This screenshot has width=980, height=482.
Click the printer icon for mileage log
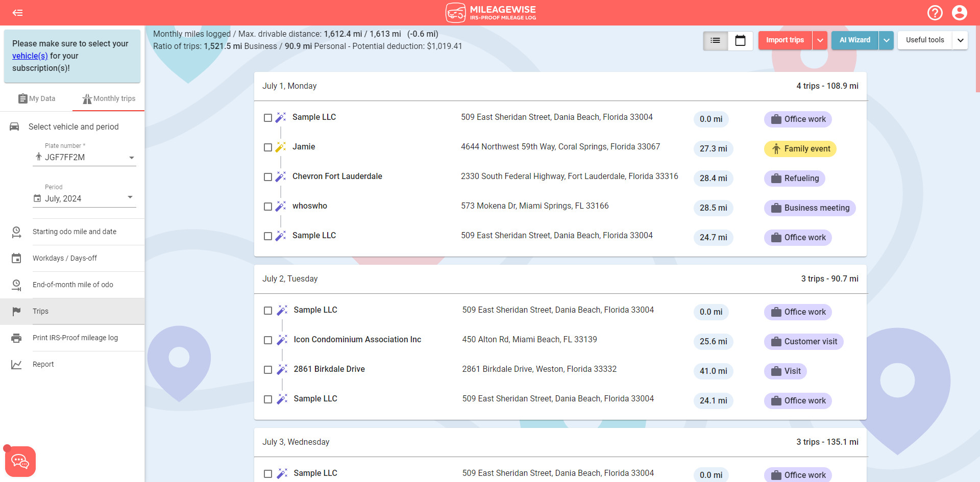(x=16, y=338)
